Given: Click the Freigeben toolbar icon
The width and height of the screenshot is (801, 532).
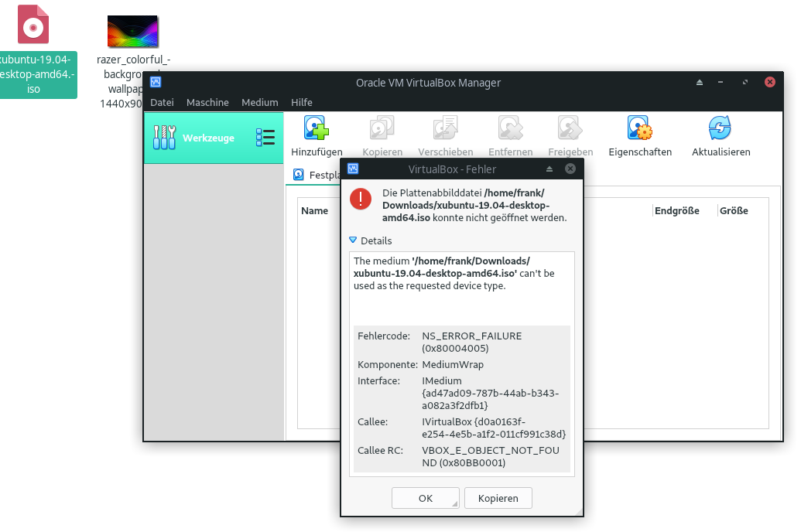Looking at the screenshot, I should click(x=570, y=128).
